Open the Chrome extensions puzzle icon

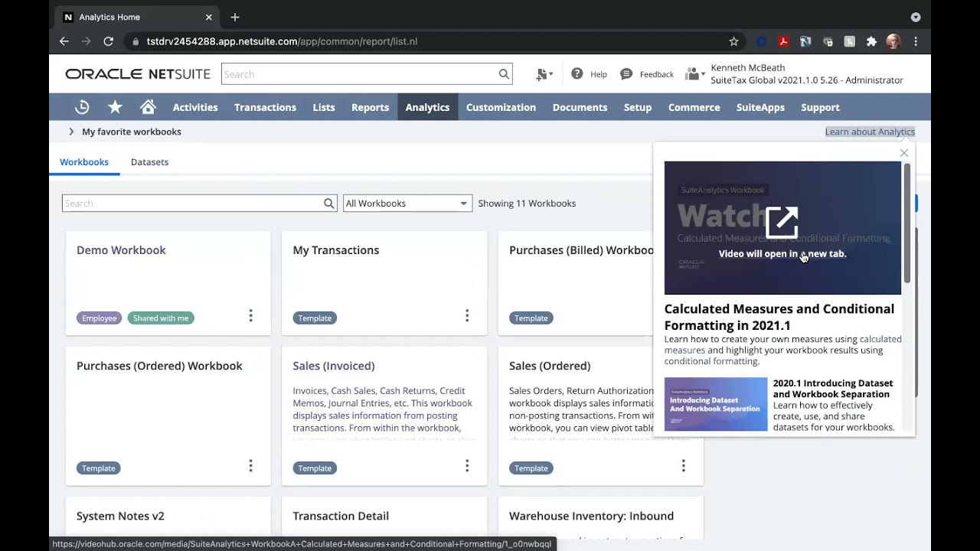(871, 41)
